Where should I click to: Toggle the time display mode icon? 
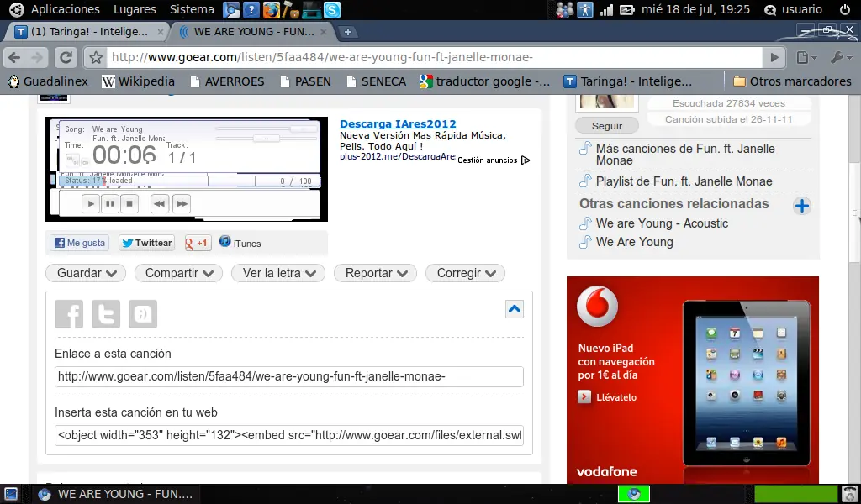pos(72,160)
